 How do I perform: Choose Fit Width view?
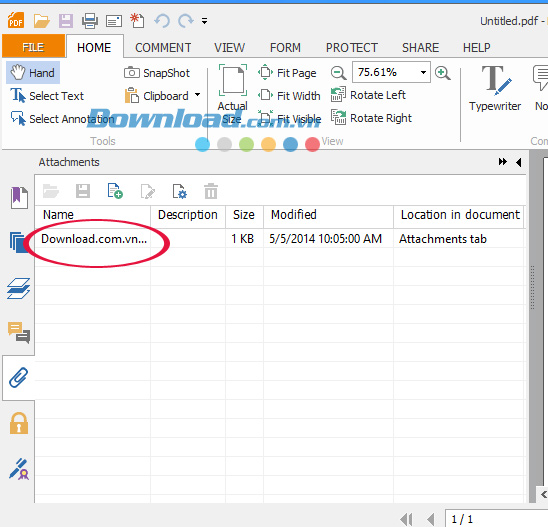289,95
